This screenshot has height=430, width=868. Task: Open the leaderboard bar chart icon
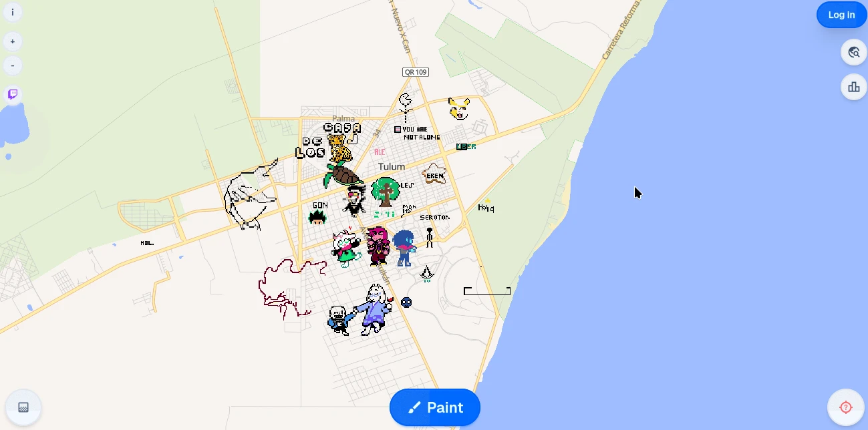click(853, 87)
